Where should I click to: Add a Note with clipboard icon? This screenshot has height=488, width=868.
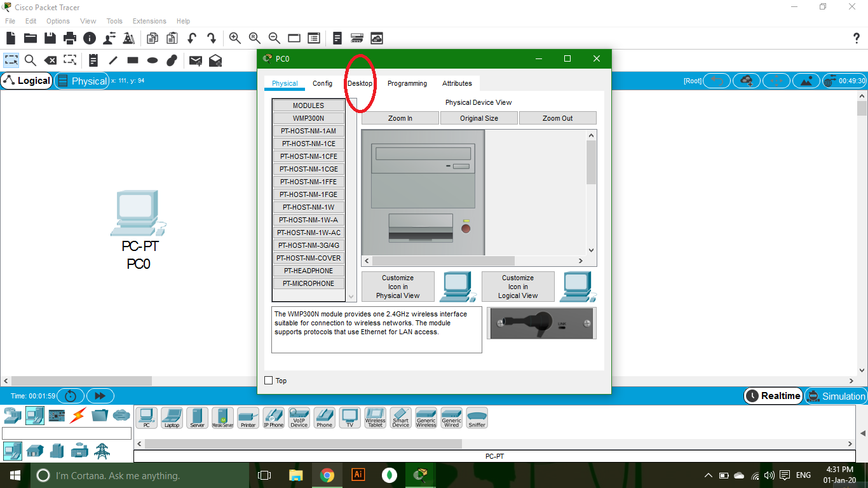click(x=93, y=60)
